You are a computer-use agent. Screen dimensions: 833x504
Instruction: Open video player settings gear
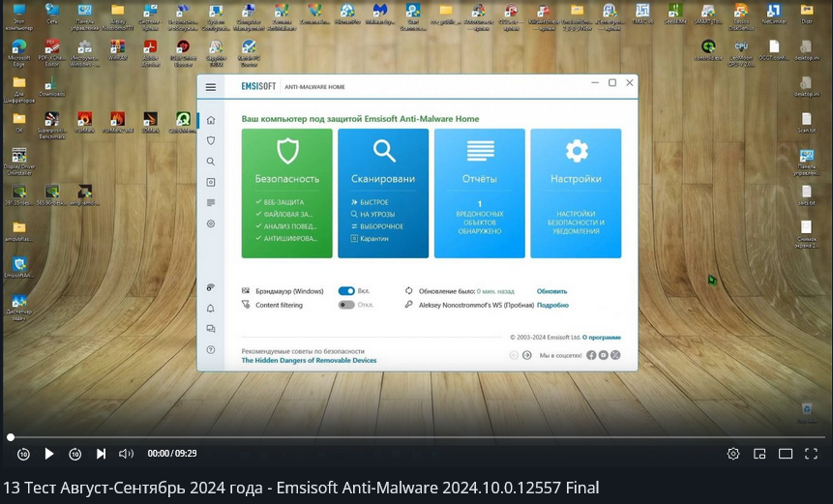tap(733, 454)
